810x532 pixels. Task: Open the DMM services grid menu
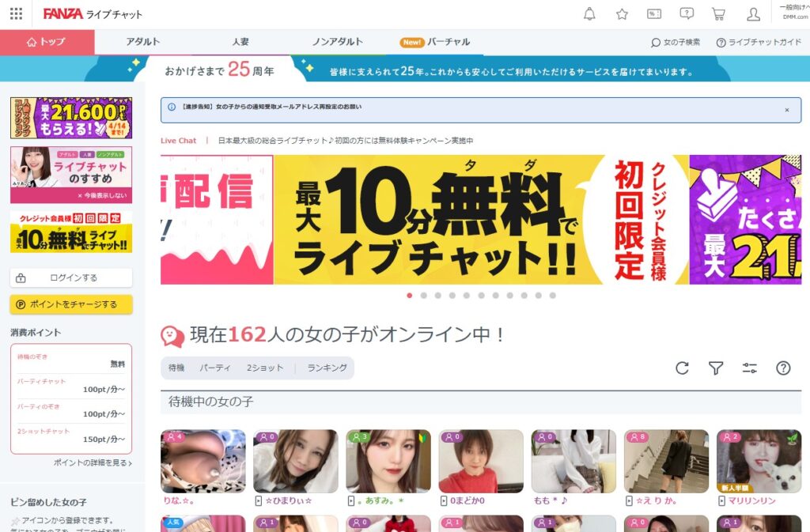14,13
